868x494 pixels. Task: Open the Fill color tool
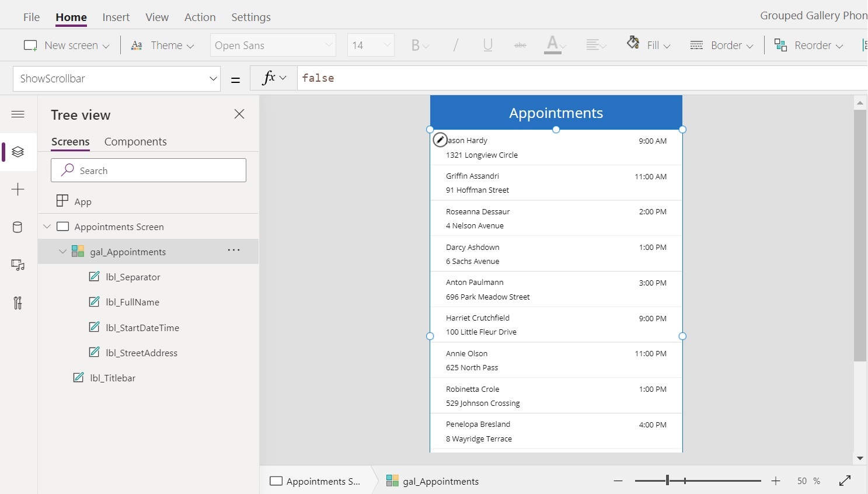pyautogui.click(x=648, y=45)
